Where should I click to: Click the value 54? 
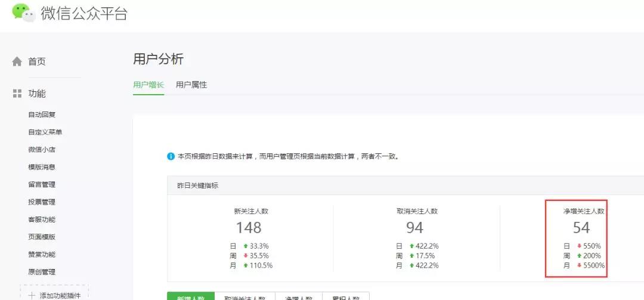coord(581,227)
